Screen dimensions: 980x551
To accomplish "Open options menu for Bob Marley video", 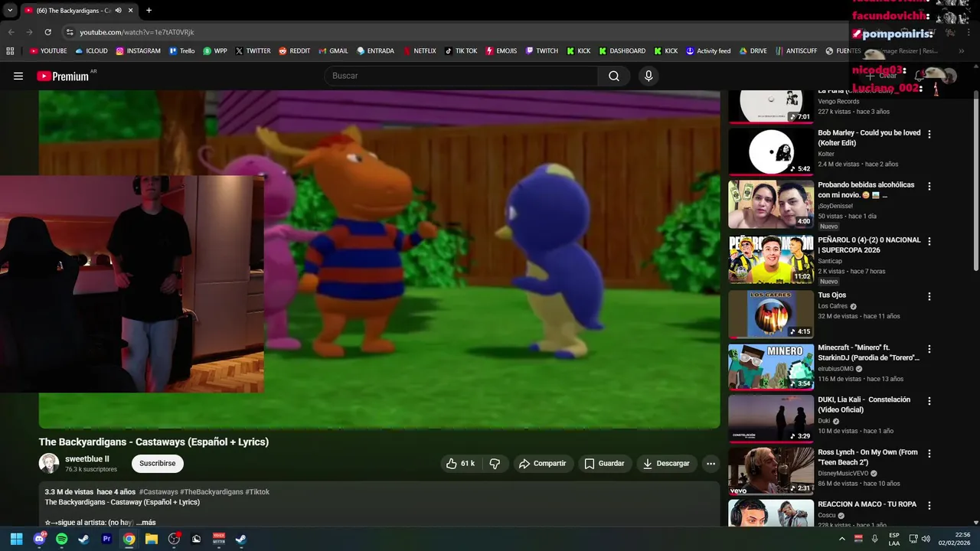I will [929, 134].
